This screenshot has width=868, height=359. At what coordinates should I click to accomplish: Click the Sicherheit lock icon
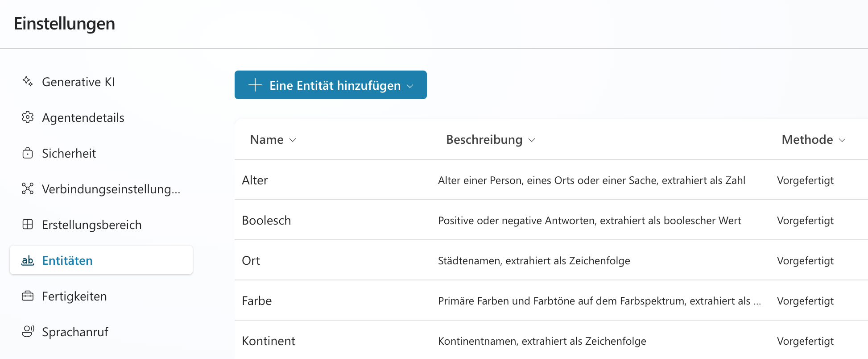point(27,153)
